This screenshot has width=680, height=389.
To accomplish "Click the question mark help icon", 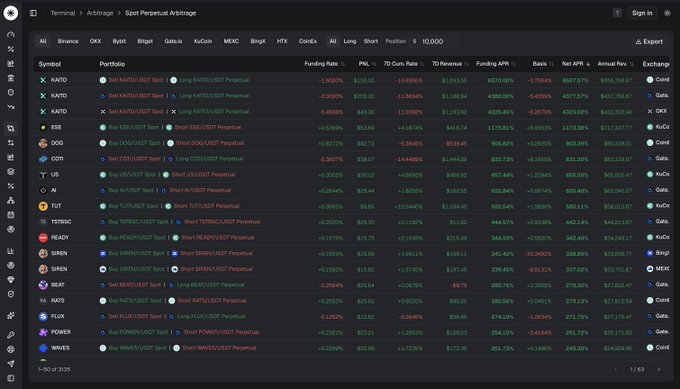I will coord(617,13).
